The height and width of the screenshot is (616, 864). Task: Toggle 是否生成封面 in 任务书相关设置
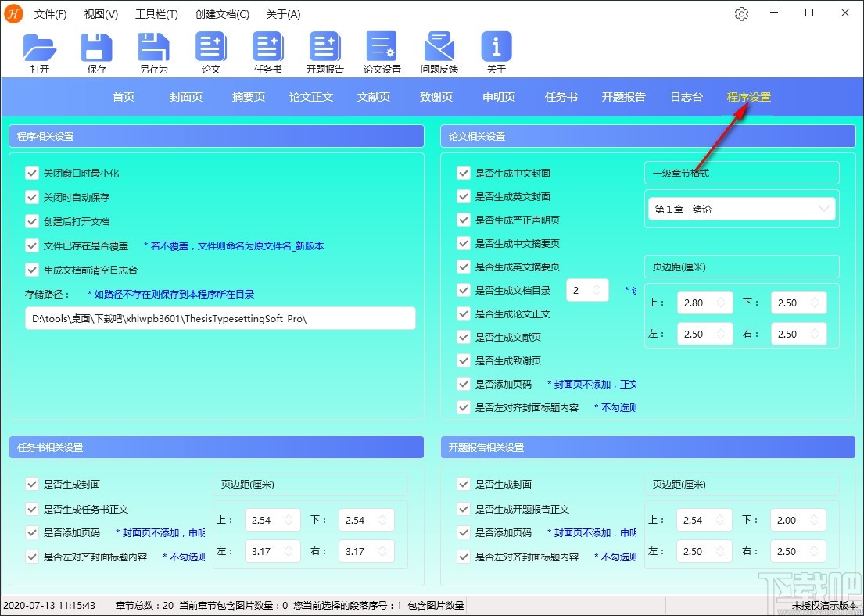[x=32, y=484]
